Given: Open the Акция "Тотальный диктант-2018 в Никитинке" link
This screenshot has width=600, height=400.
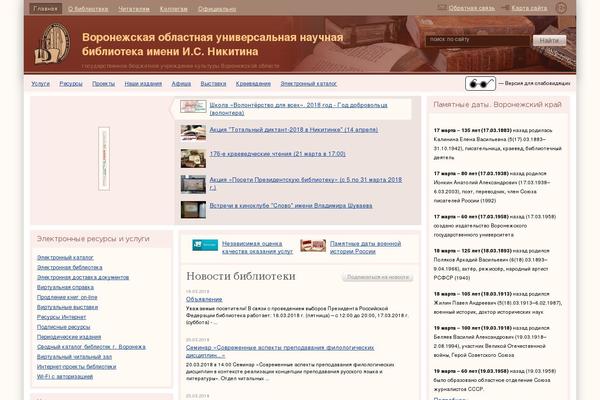Looking at the screenshot, I should (293, 130).
